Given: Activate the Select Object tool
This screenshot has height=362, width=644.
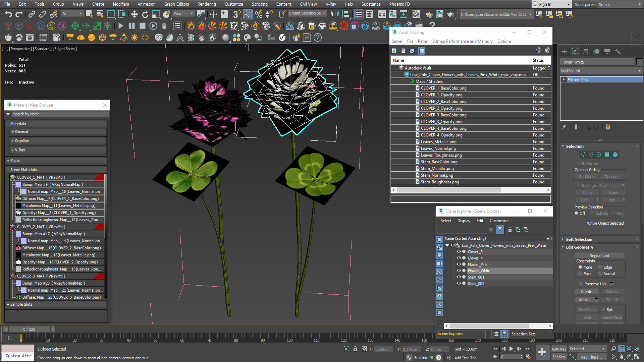Looking at the screenshot, I should tap(89, 14).
